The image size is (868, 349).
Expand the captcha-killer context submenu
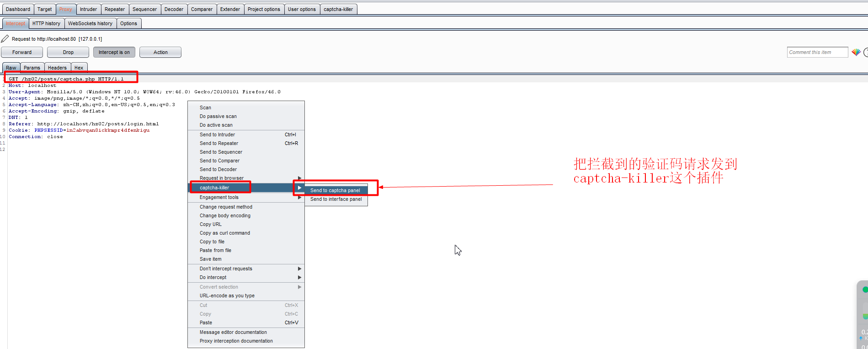(246, 188)
